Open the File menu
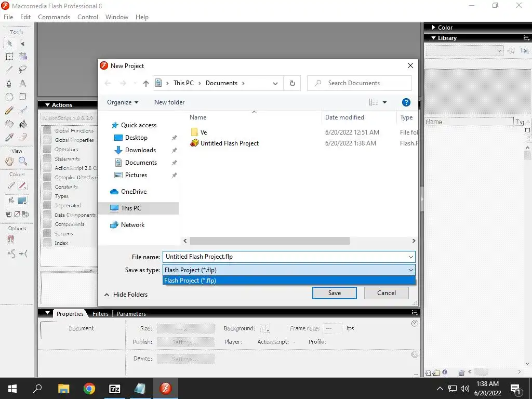The image size is (532, 399). [x=8, y=17]
